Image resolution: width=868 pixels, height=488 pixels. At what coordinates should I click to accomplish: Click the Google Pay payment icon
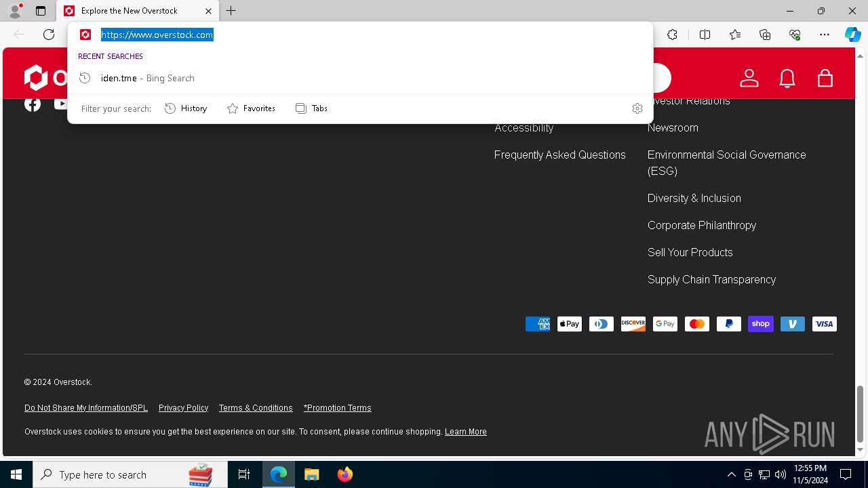pos(665,324)
